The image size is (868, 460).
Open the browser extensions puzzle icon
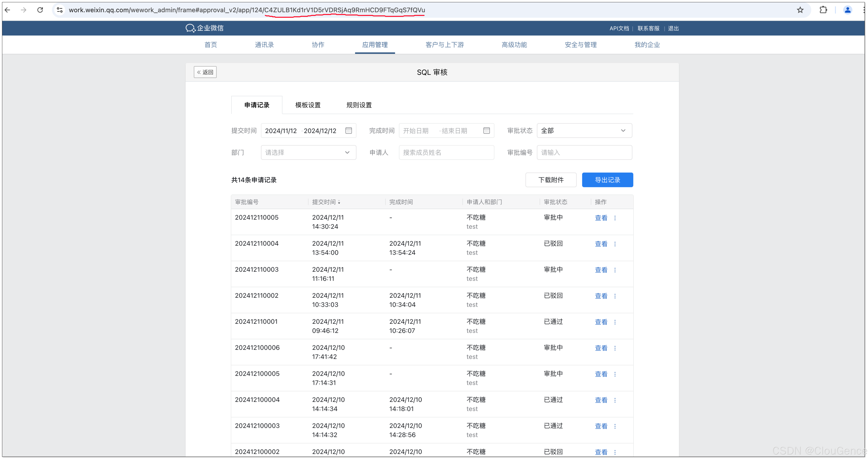click(x=823, y=10)
